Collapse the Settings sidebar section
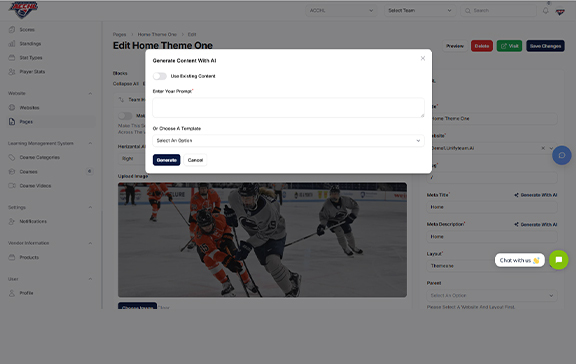The height and width of the screenshot is (364, 576). tap(90, 207)
